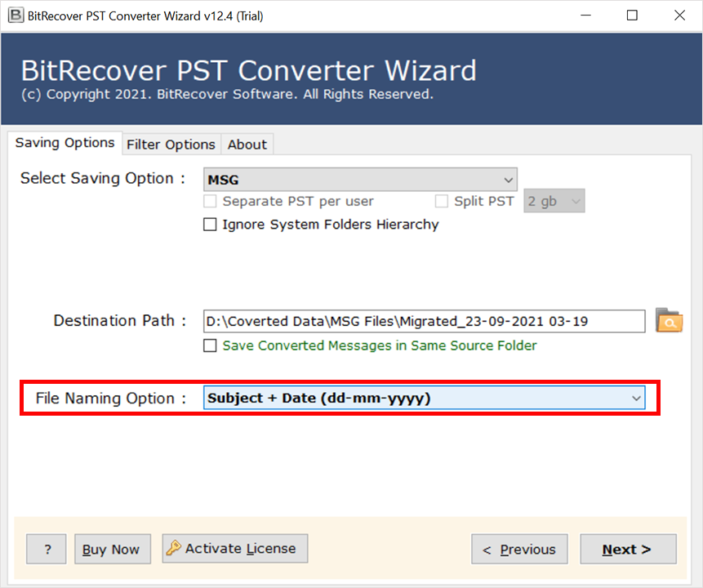703x588 pixels.
Task: Switch to the Saving Options tab
Action: point(65,143)
